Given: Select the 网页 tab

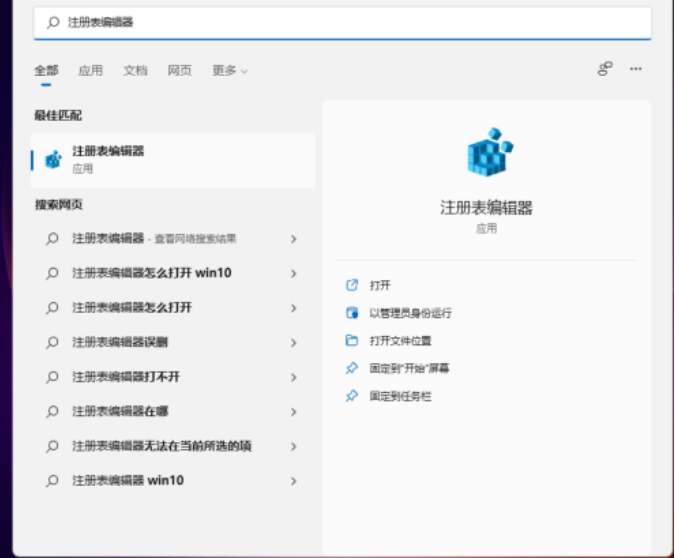Looking at the screenshot, I should 179,71.
